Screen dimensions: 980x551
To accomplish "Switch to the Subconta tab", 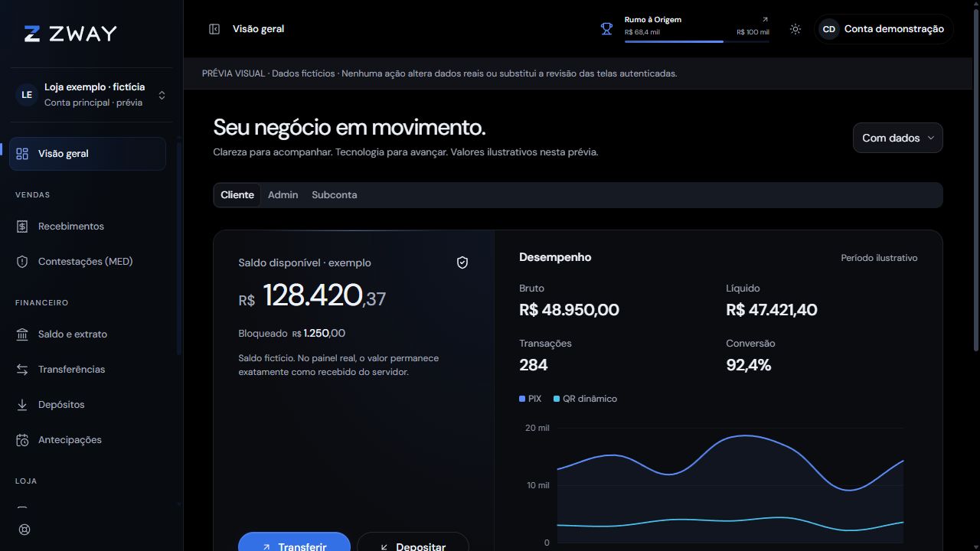I will (334, 195).
